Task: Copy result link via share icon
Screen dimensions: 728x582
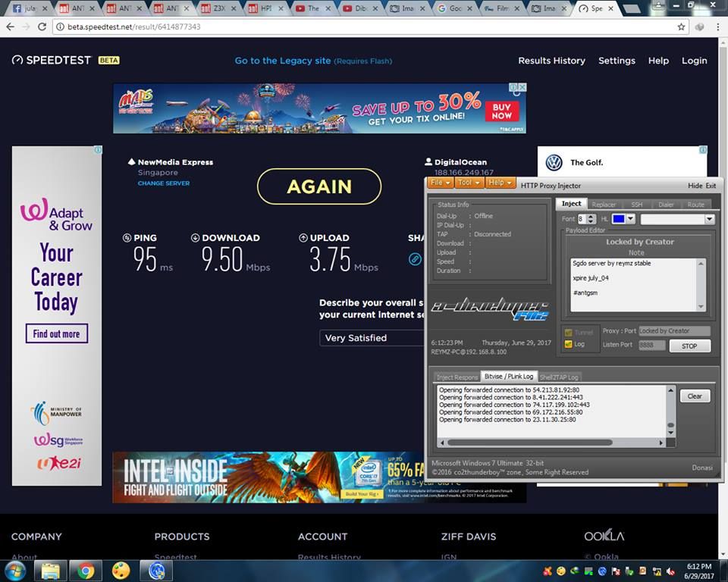Action: coord(415,259)
